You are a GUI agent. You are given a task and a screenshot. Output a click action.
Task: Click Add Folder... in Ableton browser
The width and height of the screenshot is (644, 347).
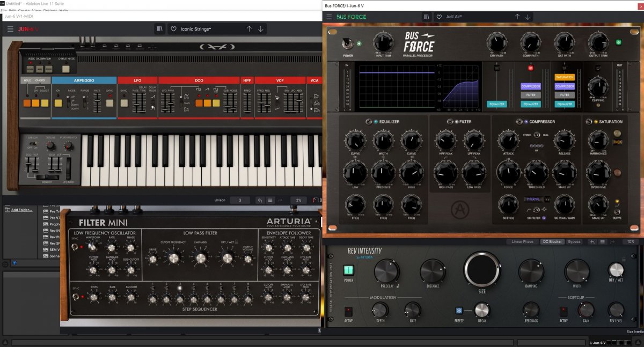(22, 210)
